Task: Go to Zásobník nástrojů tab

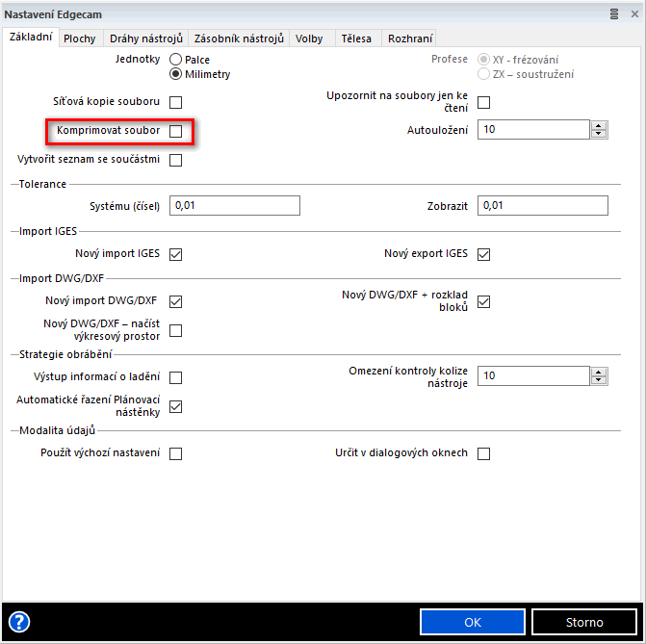Action: pos(239,39)
